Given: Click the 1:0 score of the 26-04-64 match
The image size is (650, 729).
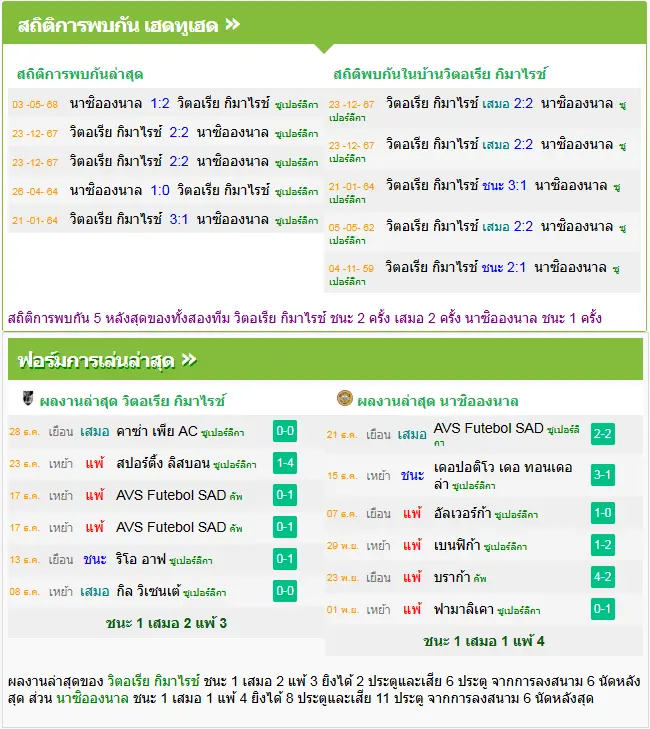Looking at the screenshot, I should point(160,190).
